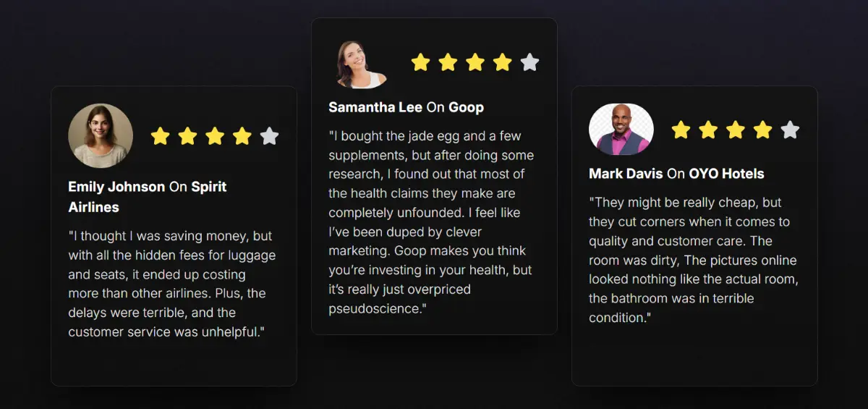The height and width of the screenshot is (409, 868).
Task: Click Mark Davis's first rating star
Action: coord(681,130)
